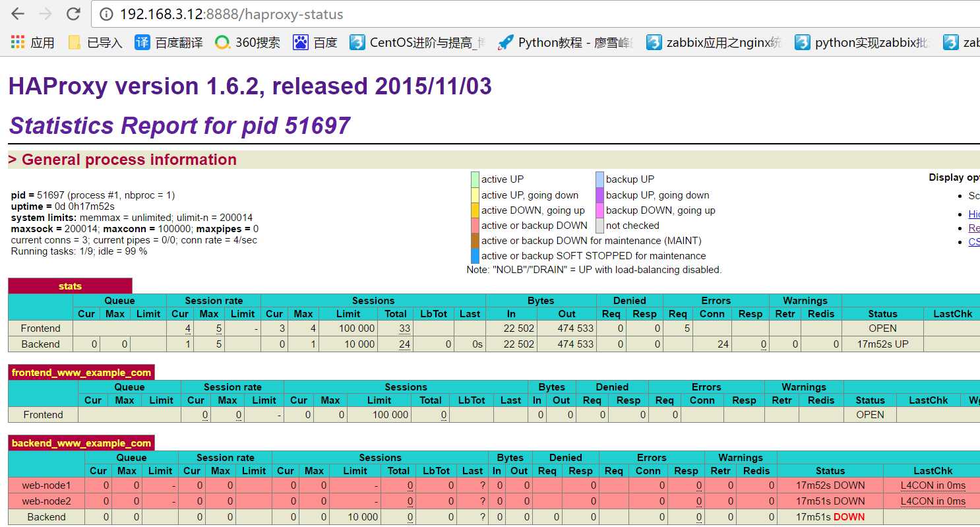Click the sessions Total value 33 in stats
Image resolution: width=980 pixels, height=527 pixels.
(x=404, y=328)
